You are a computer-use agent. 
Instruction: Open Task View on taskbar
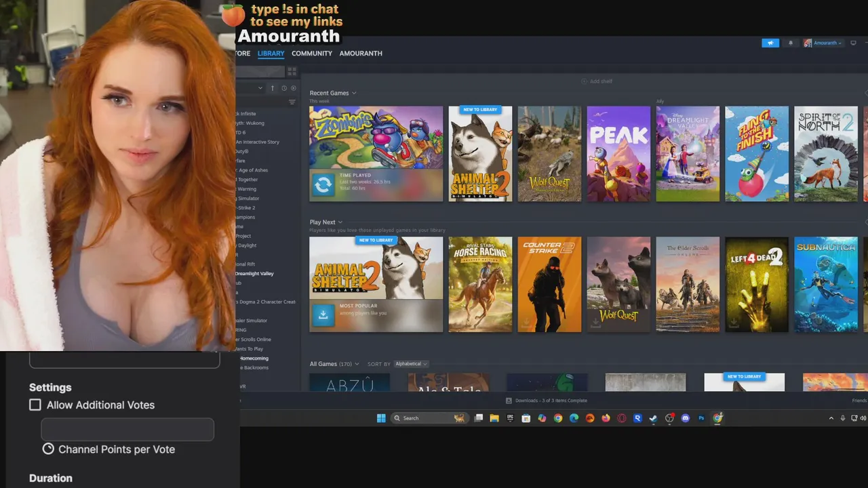[x=478, y=418]
